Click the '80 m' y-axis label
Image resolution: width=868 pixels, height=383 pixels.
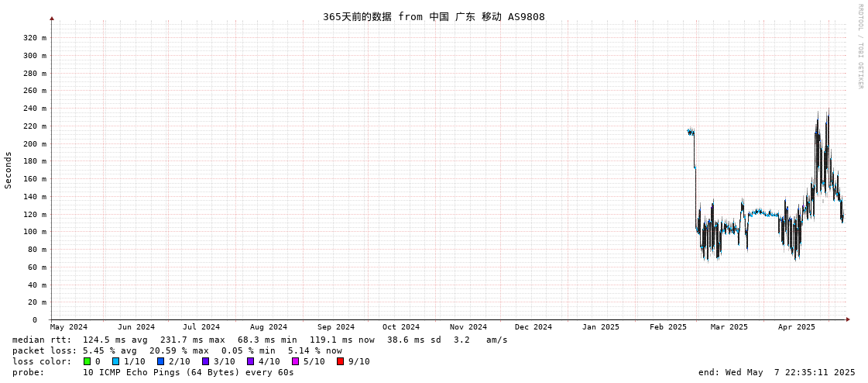36,250
